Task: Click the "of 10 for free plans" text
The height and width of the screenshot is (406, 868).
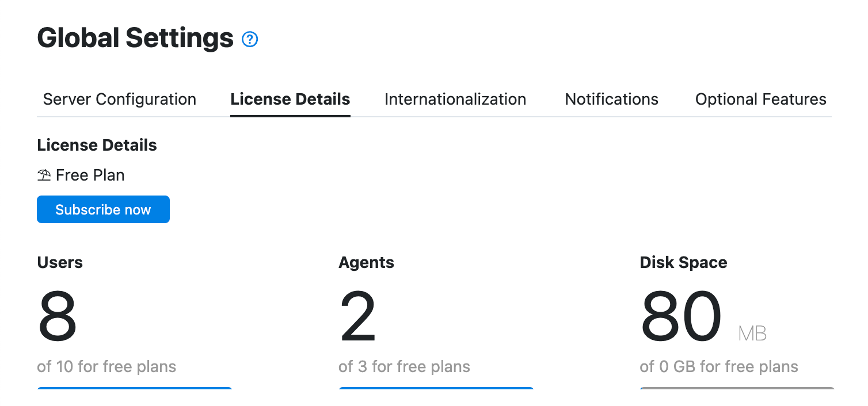Action: coord(106,367)
